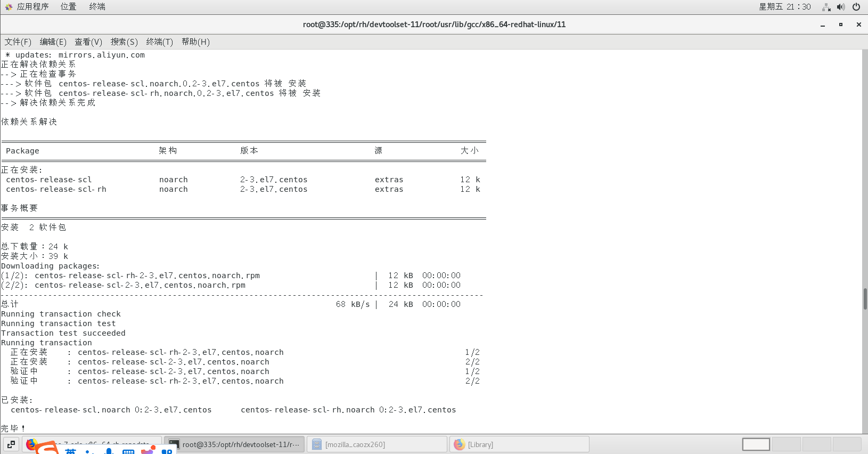
Task: Click the 'Package' column header
Action: pos(22,151)
